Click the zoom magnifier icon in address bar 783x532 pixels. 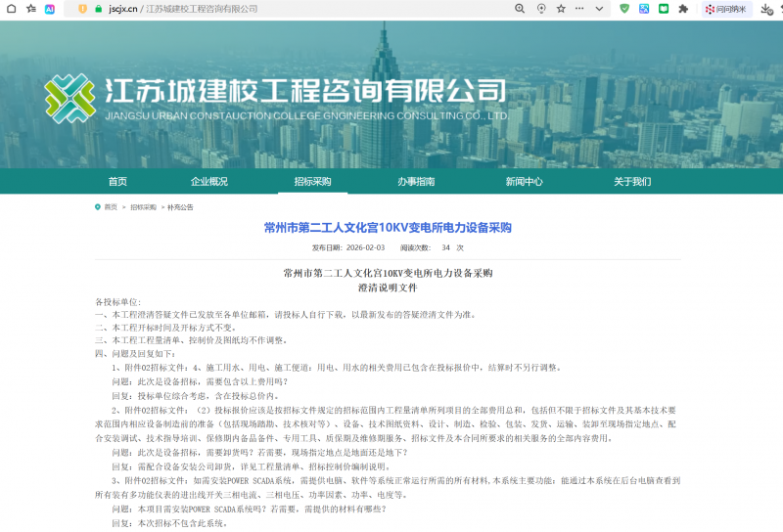(520, 8)
